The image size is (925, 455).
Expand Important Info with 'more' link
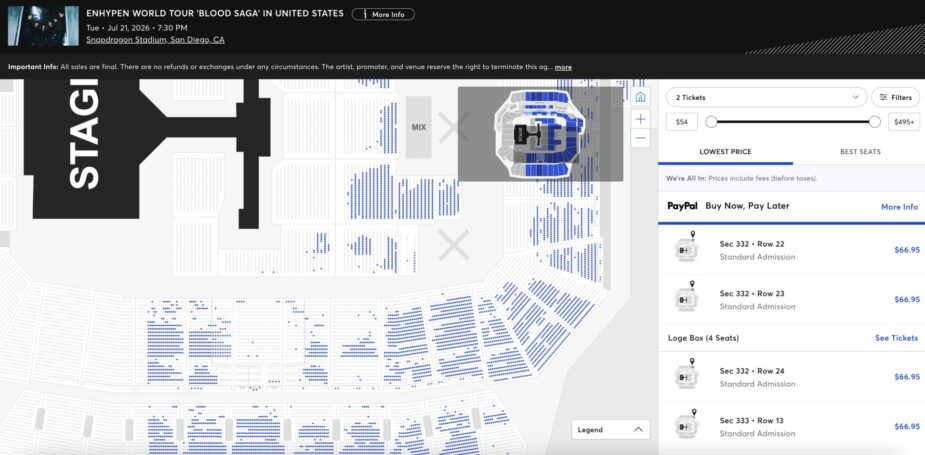(x=563, y=67)
